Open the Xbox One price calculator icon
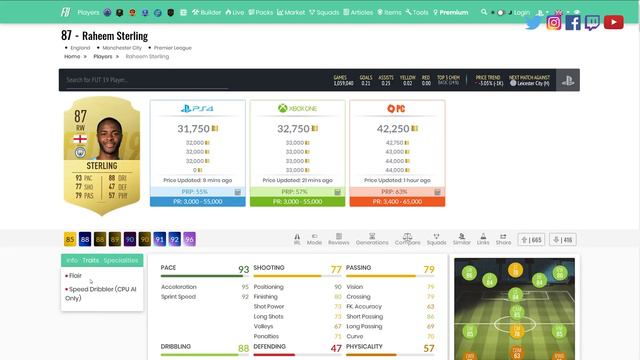Image resolution: width=640 pixels, height=360 pixels. (338, 192)
